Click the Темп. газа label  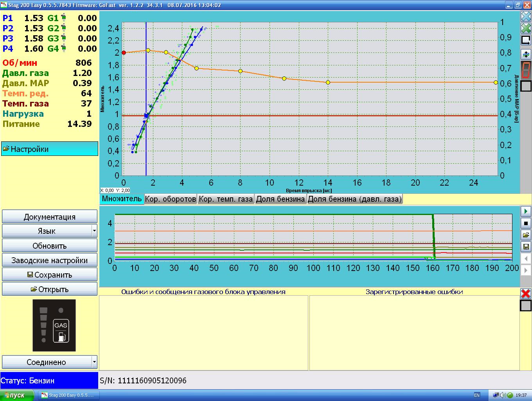pyautogui.click(x=25, y=103)
